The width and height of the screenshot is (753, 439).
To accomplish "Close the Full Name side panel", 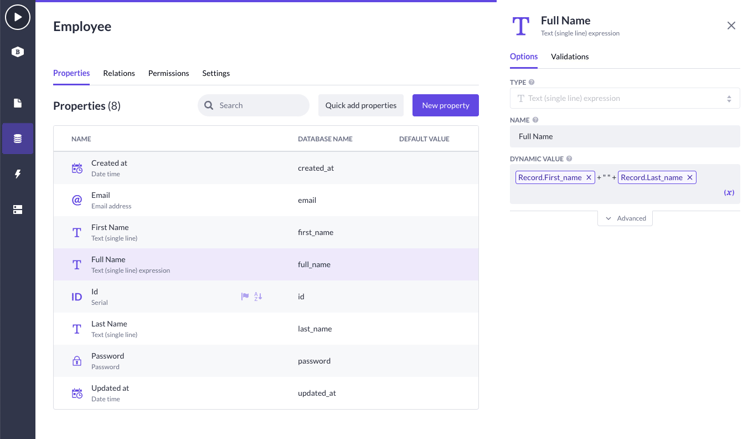I will click(x=731, y=26).
